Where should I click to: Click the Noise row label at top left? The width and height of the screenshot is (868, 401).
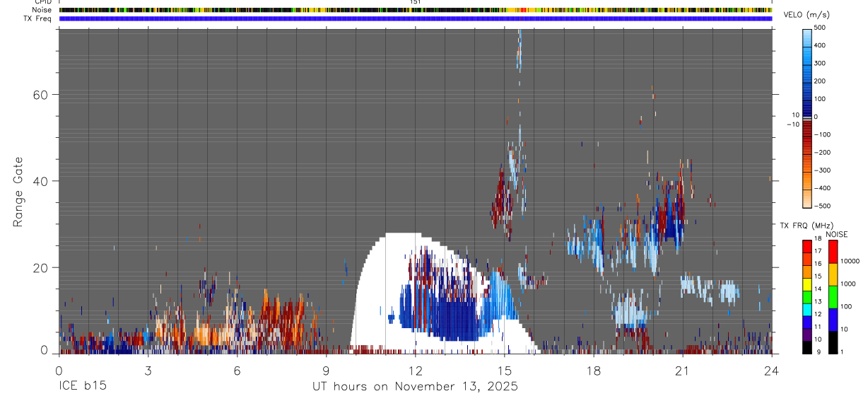42,10
